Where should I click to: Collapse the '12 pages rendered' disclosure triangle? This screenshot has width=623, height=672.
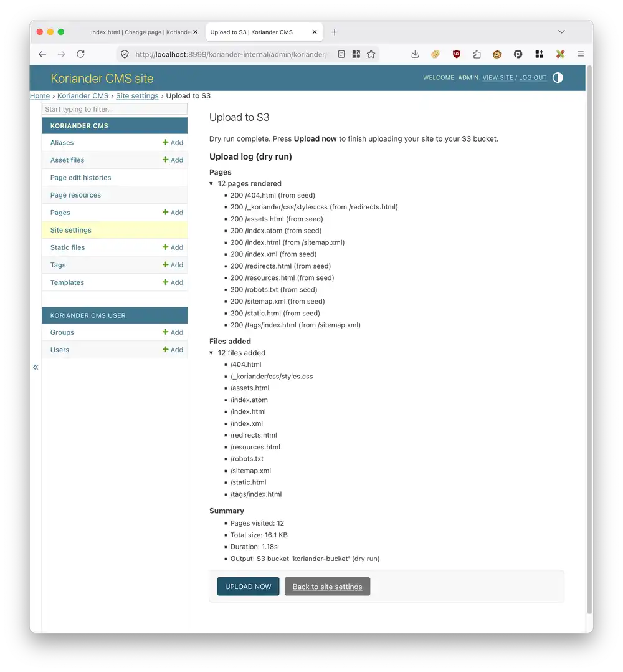point(211,183)
